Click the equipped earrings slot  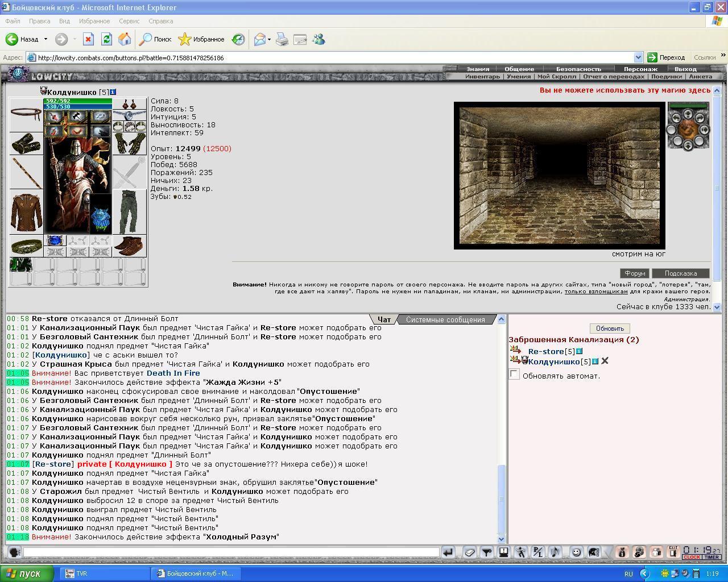coord(130,104)
